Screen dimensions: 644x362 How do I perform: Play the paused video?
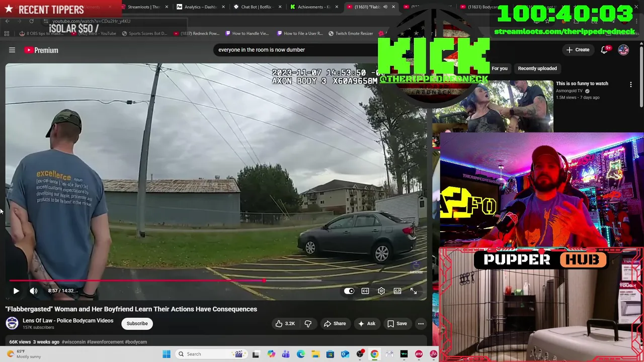point(16,291)
